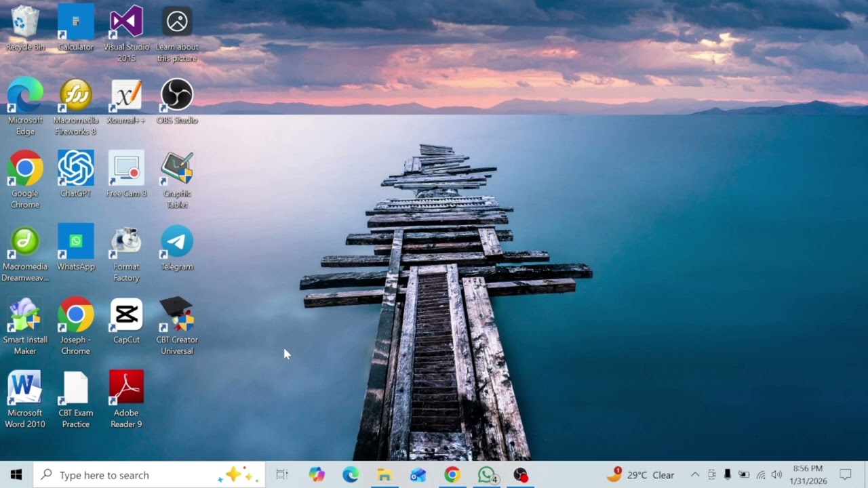Select the Telegram desktop shortcut
This screenshot has height=488, width=868.
click(177, 248)
